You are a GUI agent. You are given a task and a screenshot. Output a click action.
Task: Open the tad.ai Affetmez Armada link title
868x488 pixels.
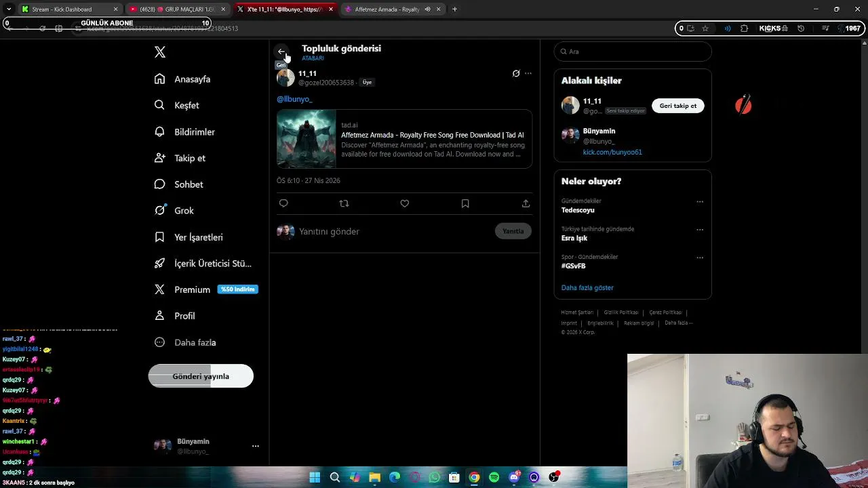point(432,135)
